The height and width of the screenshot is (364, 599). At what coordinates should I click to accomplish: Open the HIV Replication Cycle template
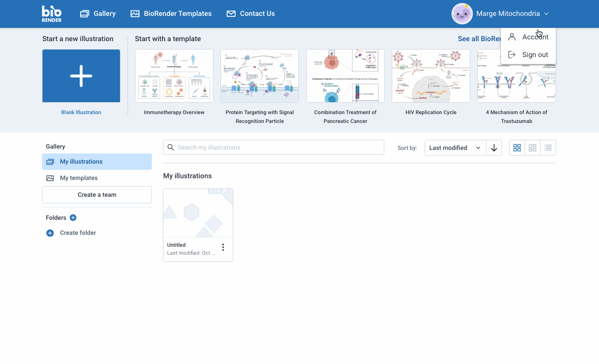tap(431, 76)
